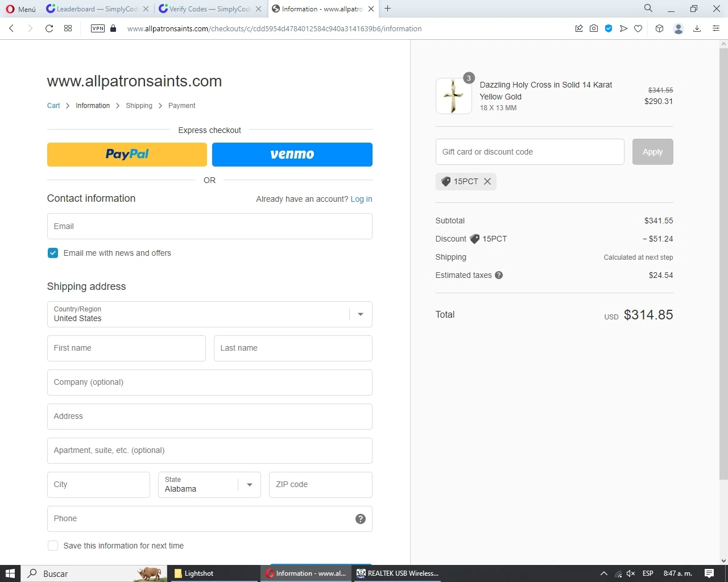Screen dimensions: 728x582
Task: Check Save this information for next time
Action: point(53,546)
